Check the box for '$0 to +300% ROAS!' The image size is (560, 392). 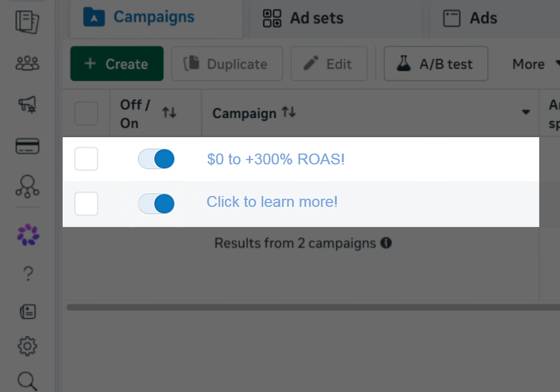point(86,159)
